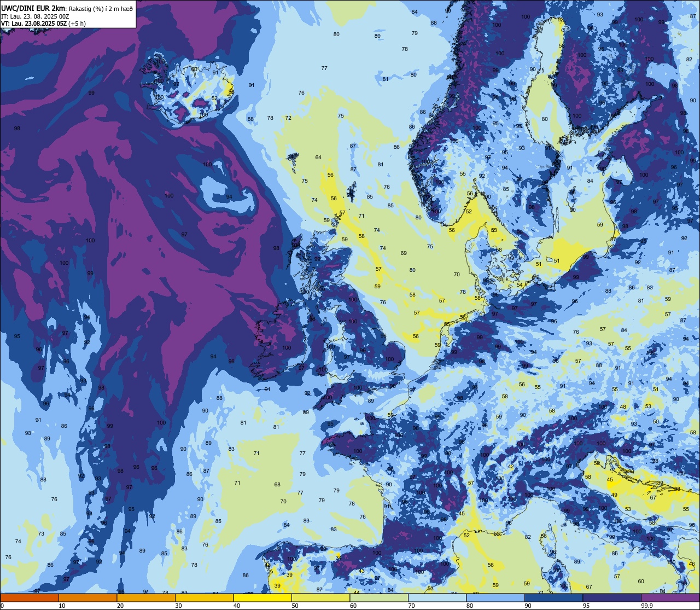Choose the pale blue 70–80 legend swatch
The width and height of the screenshot is (700, 610).
click(437, 597)
